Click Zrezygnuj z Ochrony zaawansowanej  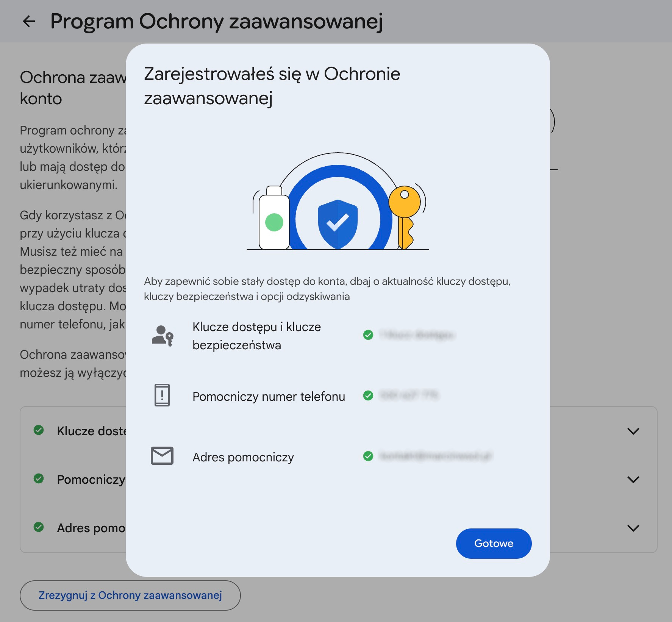point(130,595)
